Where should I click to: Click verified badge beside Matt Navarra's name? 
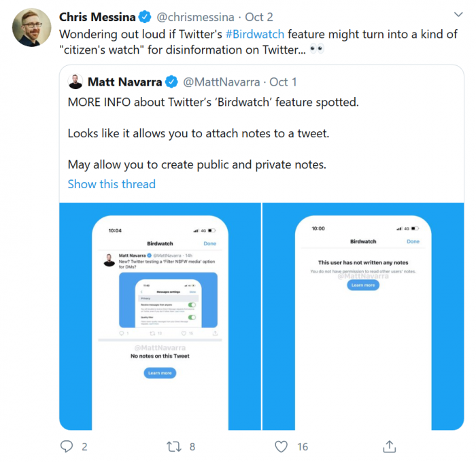(x=171, y=82)
